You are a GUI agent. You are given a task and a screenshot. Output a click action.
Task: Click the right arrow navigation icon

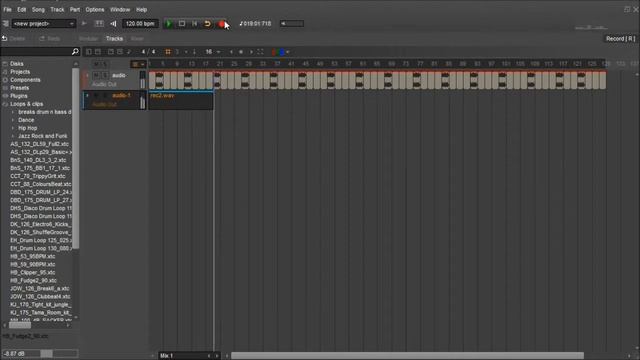pos(251,52)
